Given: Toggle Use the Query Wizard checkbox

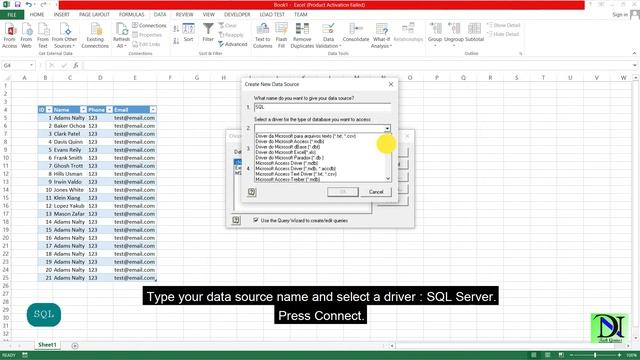Looking at the screenshot, I should (x=256, y=220).
